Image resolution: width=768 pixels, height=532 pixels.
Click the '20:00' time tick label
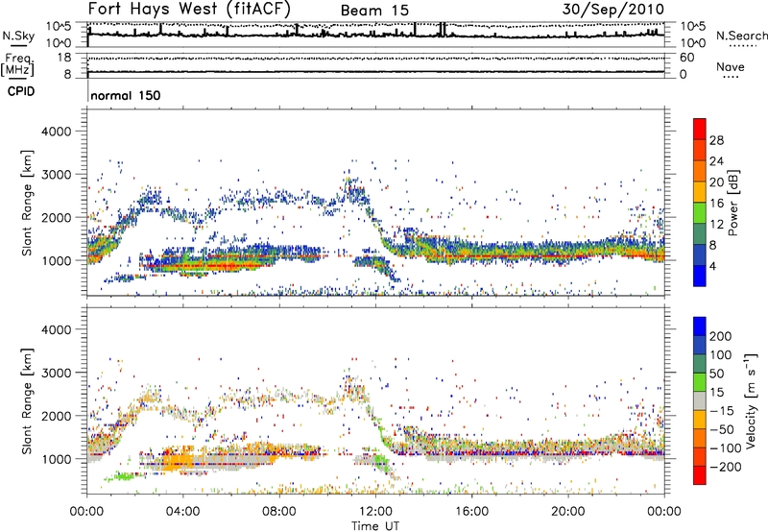coord(567,512)
